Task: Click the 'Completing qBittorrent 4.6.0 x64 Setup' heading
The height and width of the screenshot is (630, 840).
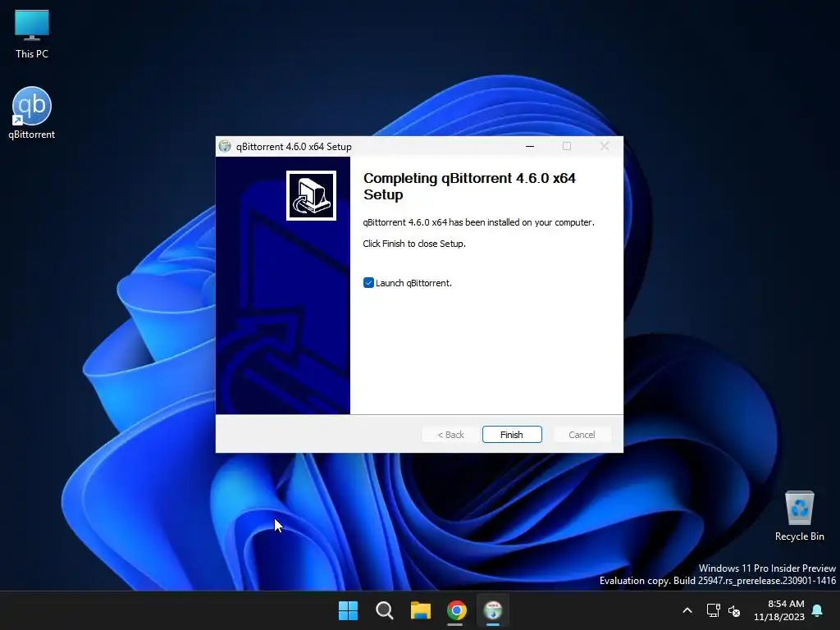Action: point(469,186)
